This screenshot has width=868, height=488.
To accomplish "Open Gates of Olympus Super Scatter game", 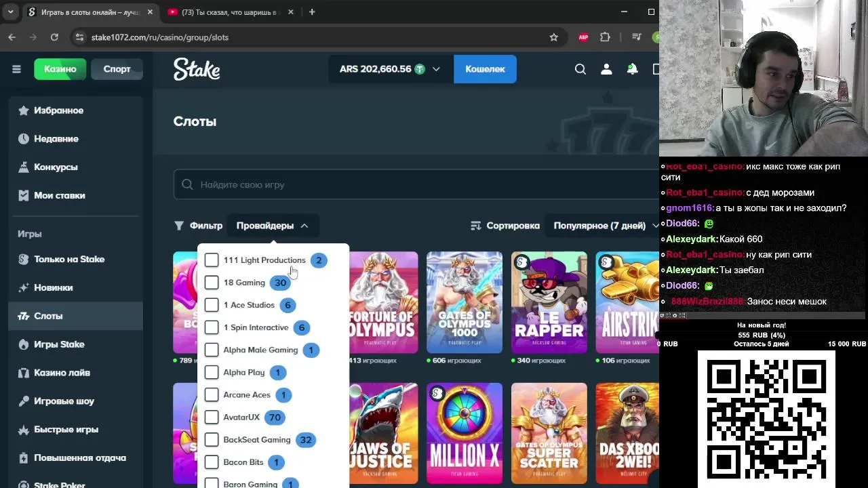I will tap(549, 434).
